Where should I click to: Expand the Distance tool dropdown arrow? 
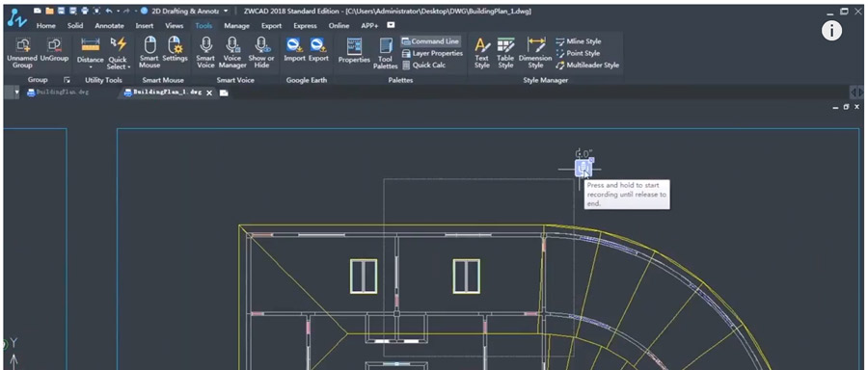(91, 67)
